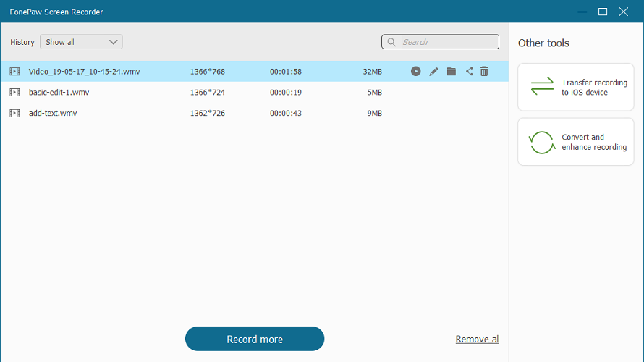Image resolution: width=644 pixels, height=362 pixels.
Task: Open Transfer recording to iOS device tool
Action: point(576,87)
